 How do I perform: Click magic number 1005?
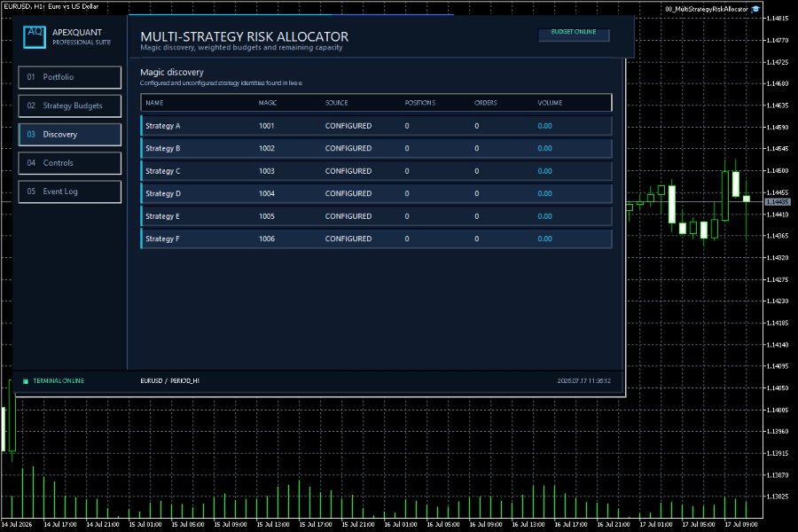pos(266,216)
